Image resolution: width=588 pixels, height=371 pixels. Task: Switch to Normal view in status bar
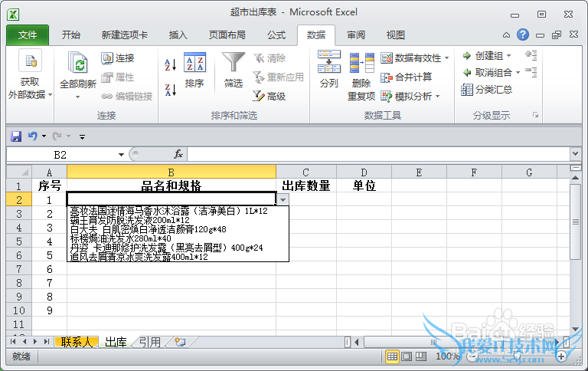click(392, 356)
